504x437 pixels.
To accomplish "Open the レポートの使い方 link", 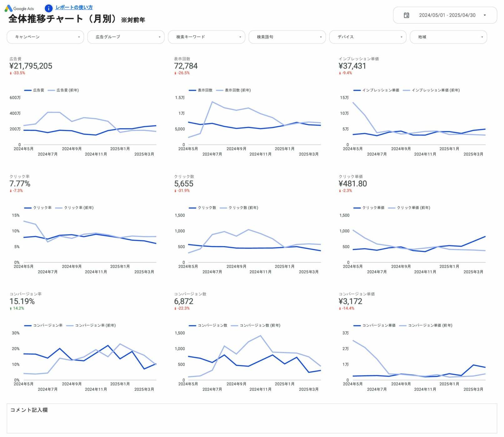I will click(x=74, y=8).
